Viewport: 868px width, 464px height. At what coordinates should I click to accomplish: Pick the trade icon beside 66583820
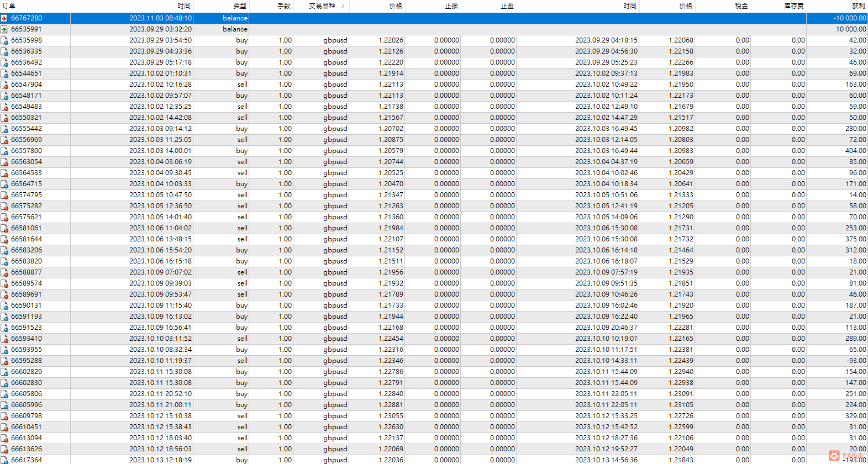[x=4, y=261]
